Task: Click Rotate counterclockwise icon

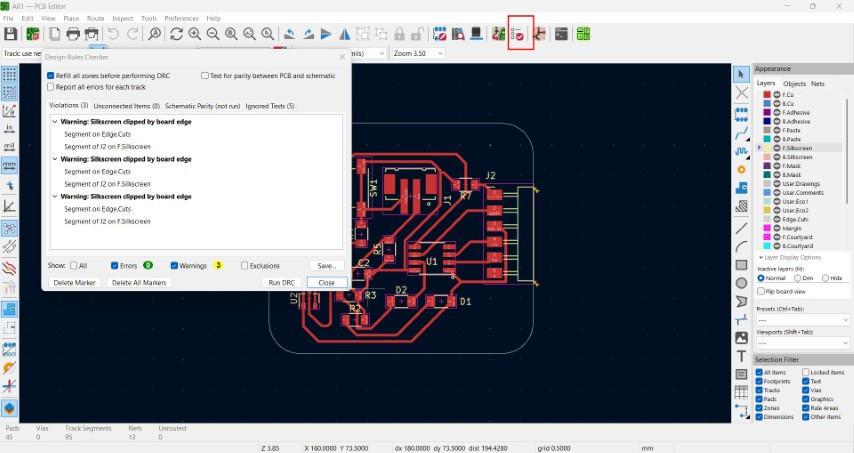Action: click(290, 34)
